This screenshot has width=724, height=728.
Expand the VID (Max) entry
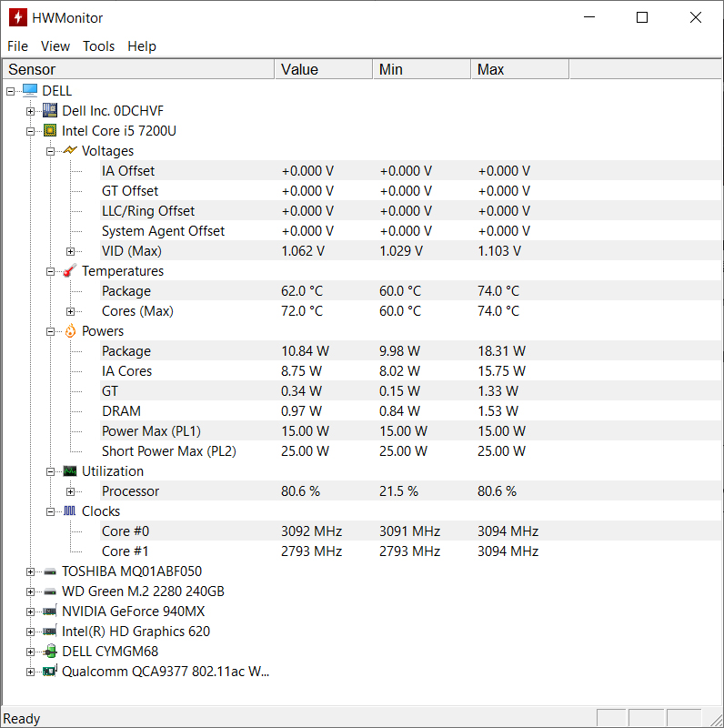(70, 252)
